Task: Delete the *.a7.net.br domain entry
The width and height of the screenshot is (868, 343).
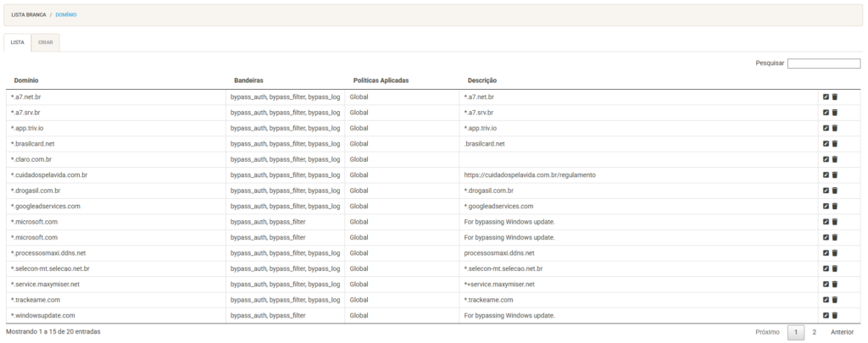Action: (835, 97)
